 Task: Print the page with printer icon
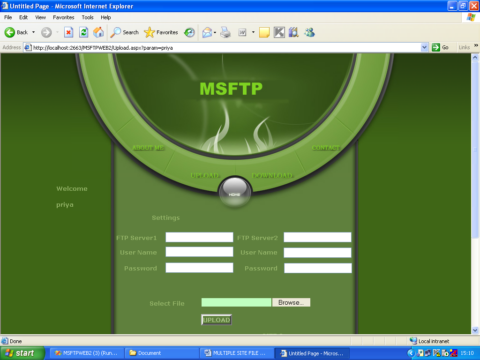pyautogui.click(x=226, y=32)
